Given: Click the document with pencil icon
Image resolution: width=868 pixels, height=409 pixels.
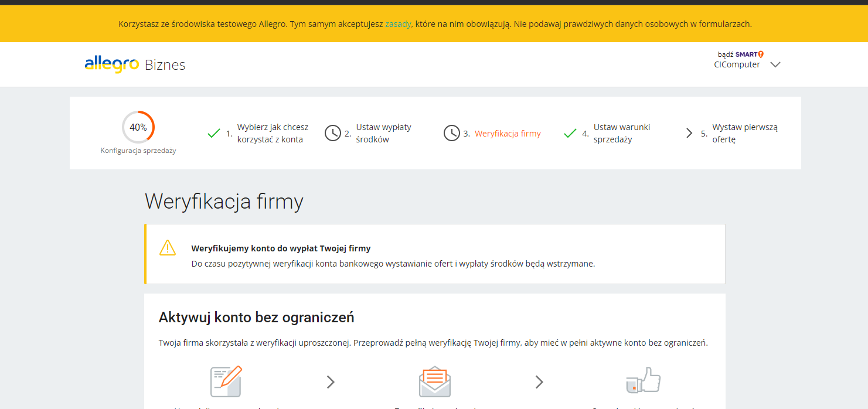Looking at the screenshot, I should click(x=226, y=381).
